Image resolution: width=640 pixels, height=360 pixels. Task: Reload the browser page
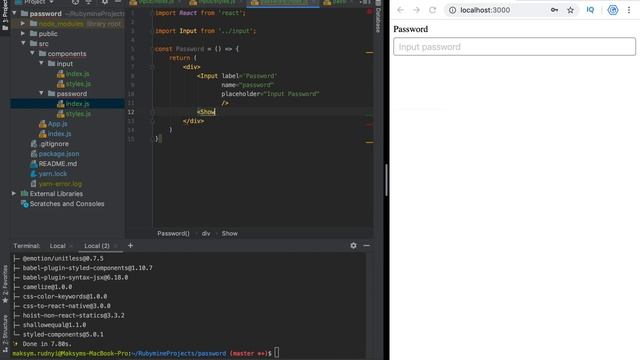coord(433,10)
